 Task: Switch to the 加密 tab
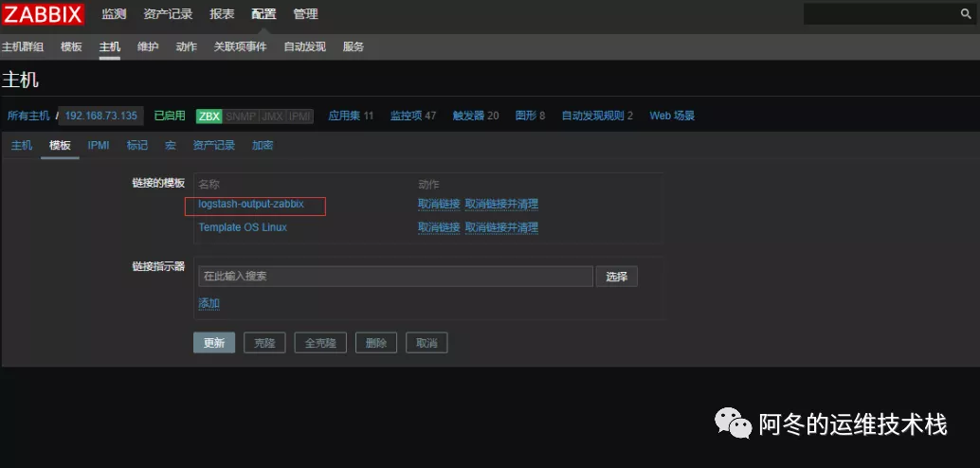(x=263, y=146)
